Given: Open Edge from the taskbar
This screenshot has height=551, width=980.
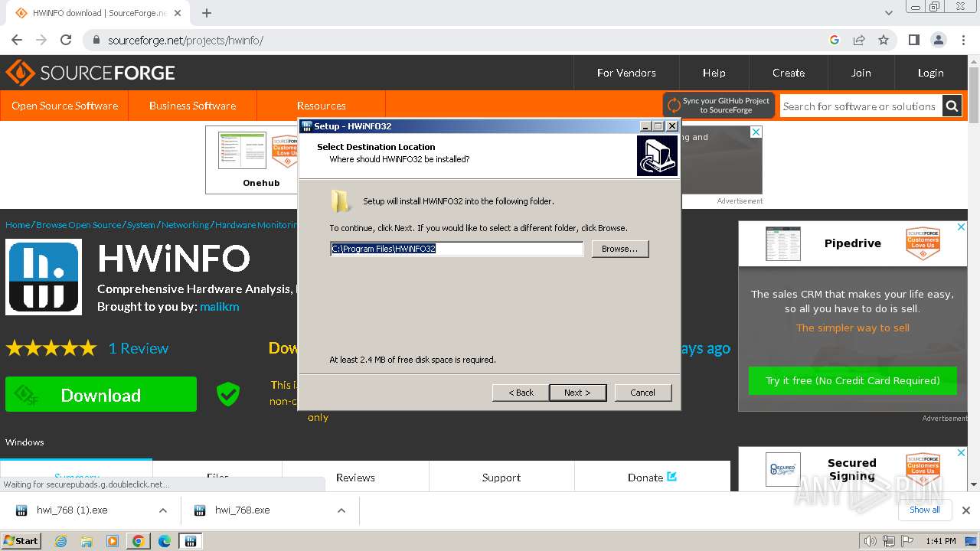Looking at the screenshot, I should point(165,541).
